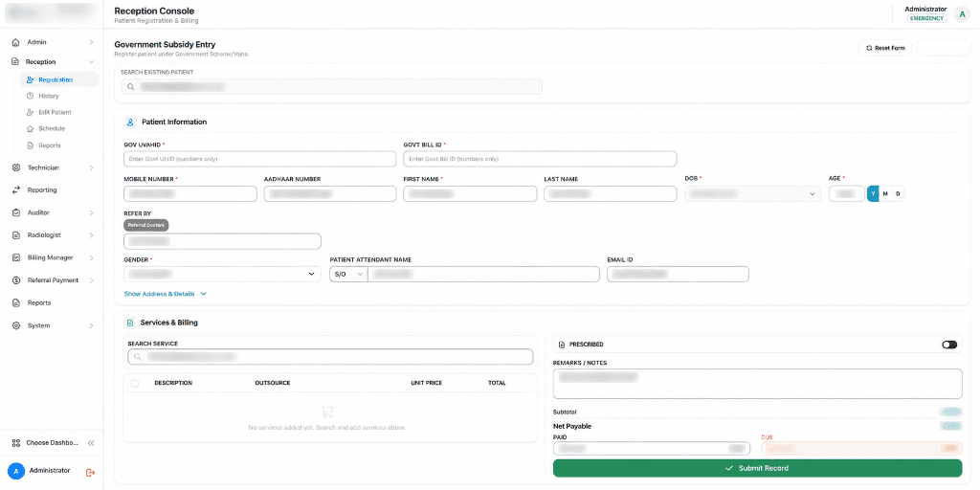Click the EMERGENCY badge
Image resolution: width=980 pixels, height=490 pixels.
pos(927,18)
